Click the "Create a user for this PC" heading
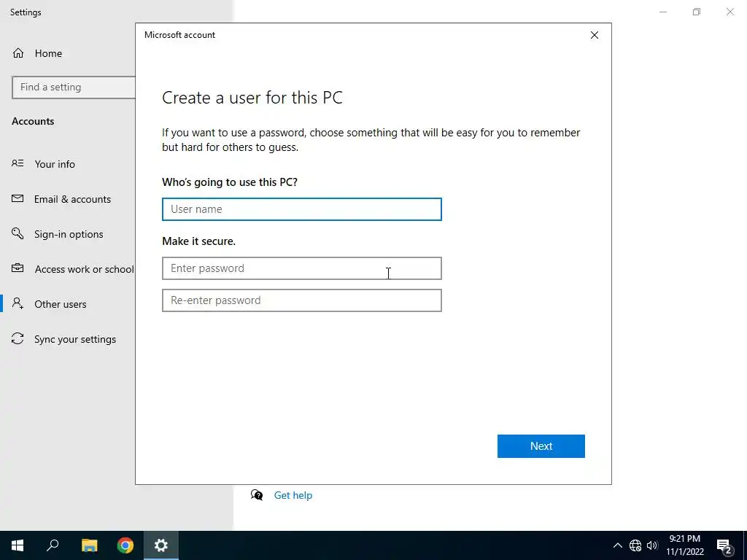The width and height of the screenshot is (747, 560). point(252,98)
